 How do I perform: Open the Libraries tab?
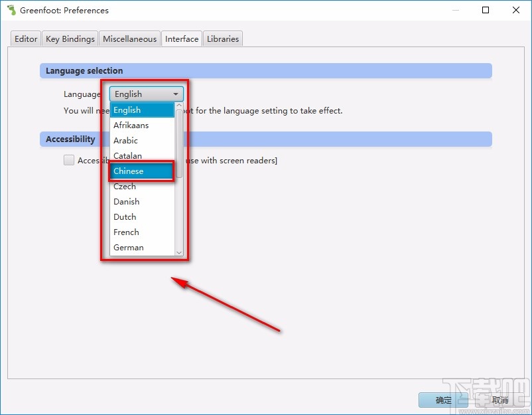(x=223, y=39)
